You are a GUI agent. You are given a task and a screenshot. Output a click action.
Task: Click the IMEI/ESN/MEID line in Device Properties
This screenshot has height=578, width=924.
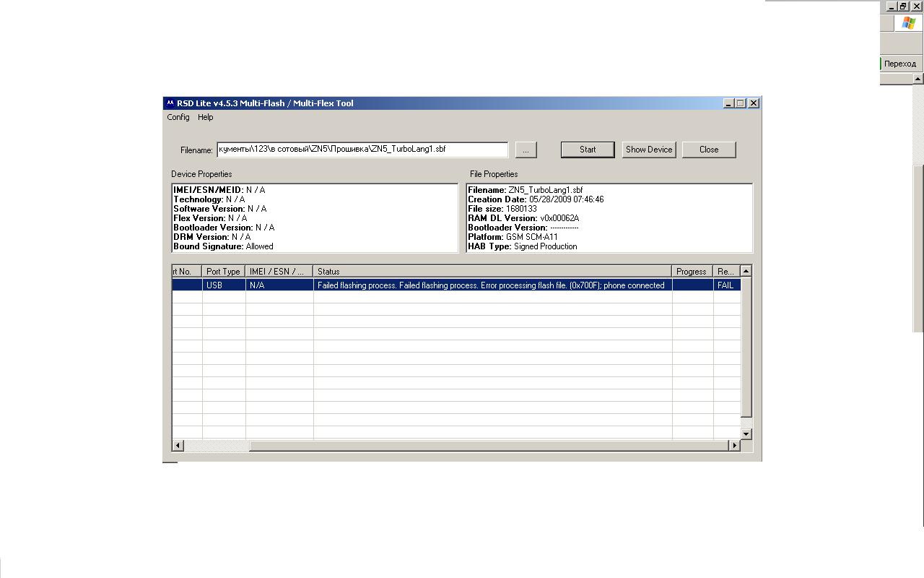(219, 190)
